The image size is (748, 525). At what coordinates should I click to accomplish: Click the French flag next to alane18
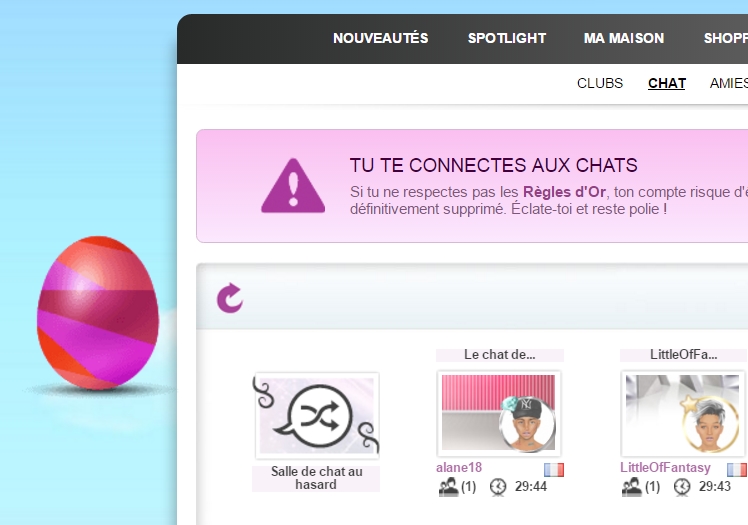[554, 470]
